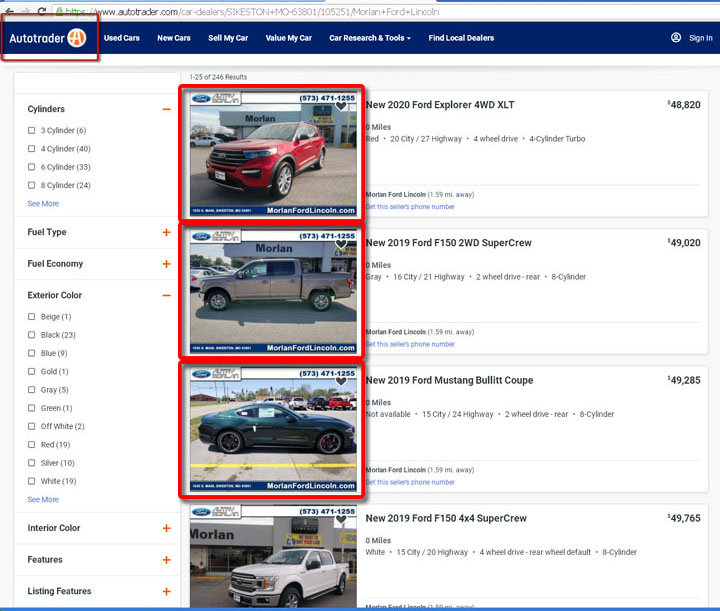Click the 1-25 of 246 Results text

coord(218,77)
